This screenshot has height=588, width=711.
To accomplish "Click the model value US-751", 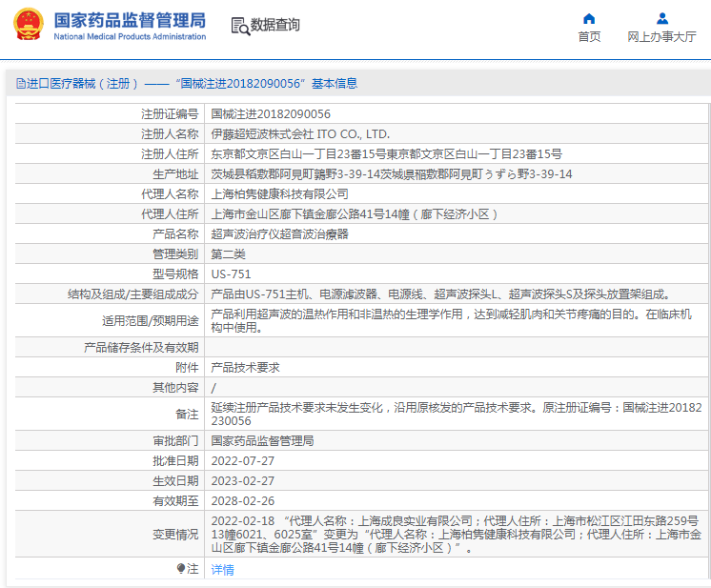I will [231, 274].
